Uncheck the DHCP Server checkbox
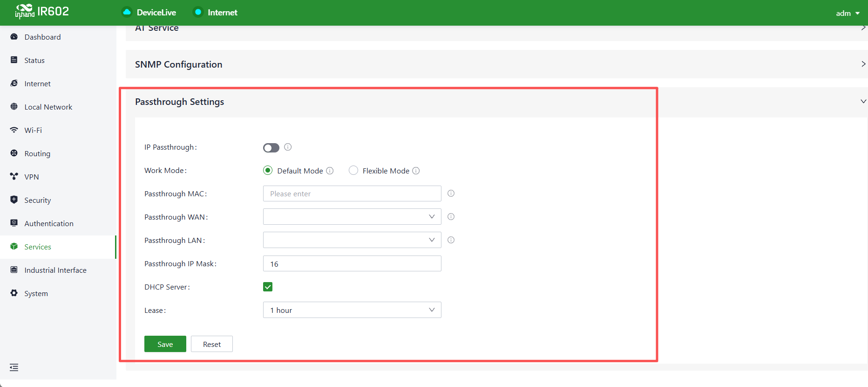Viewport: 868px width, 387px height. tap(268, 287)
